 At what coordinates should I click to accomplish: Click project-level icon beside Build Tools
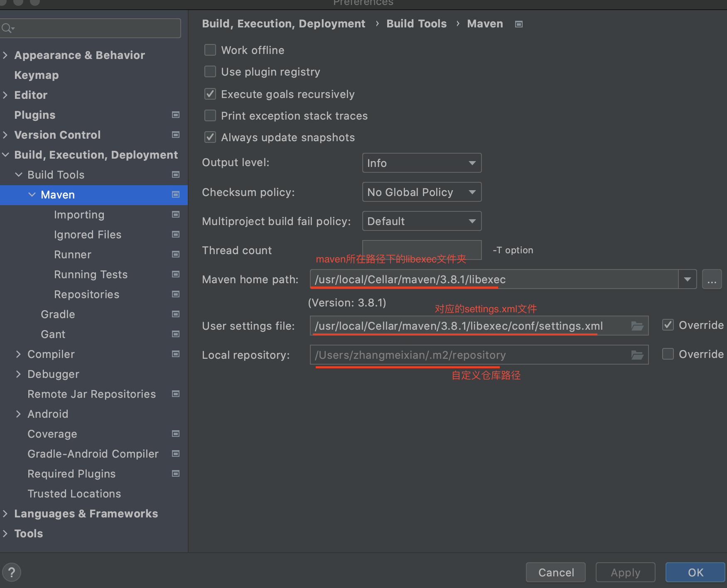(176, 174)
